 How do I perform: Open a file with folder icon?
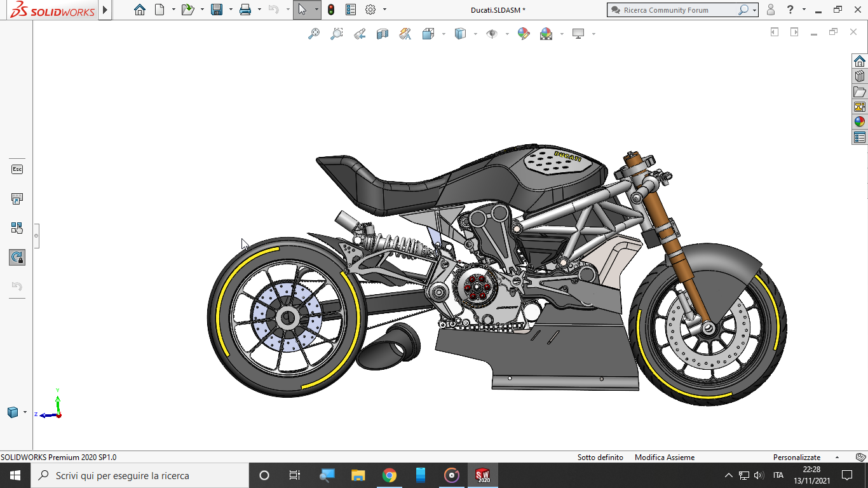[187, 10]
